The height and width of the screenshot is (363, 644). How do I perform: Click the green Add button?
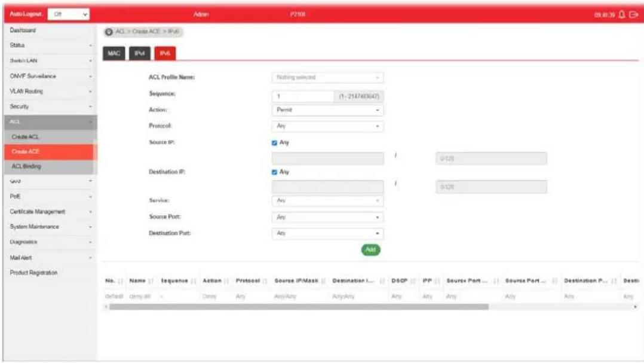tap(370, 249)
